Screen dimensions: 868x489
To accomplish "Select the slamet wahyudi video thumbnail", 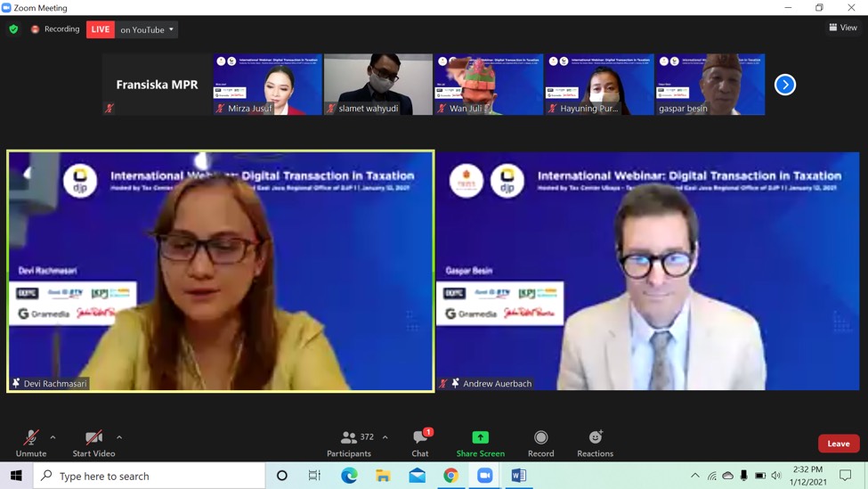I will pyautogui.click(x=378, y=85).
